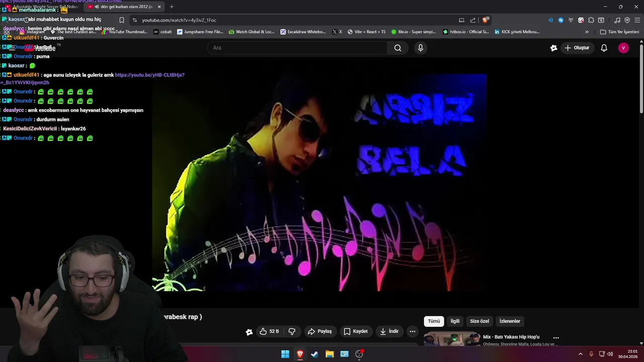Click the install/cast screen icon in address bar

(x=461, y=20)
